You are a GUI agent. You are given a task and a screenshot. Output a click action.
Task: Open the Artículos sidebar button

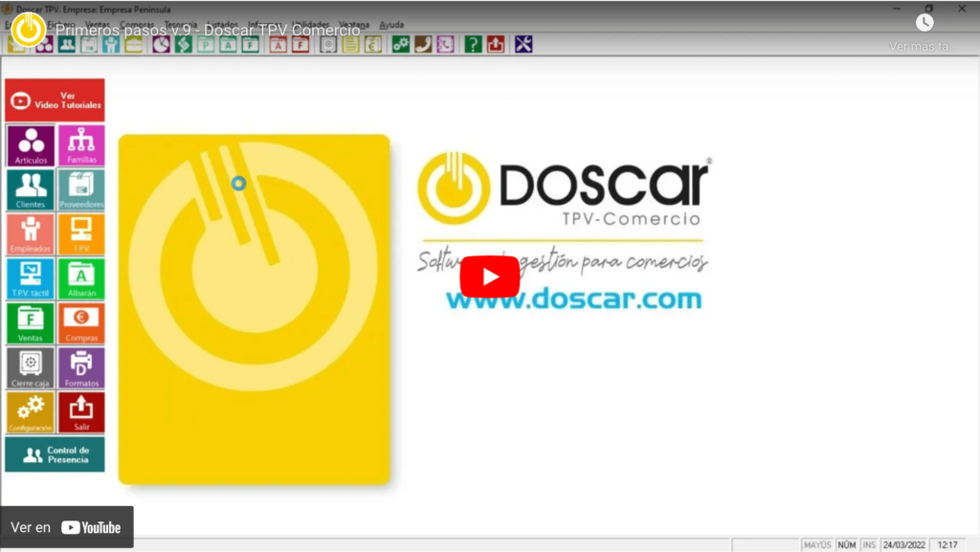click(31, 145)
